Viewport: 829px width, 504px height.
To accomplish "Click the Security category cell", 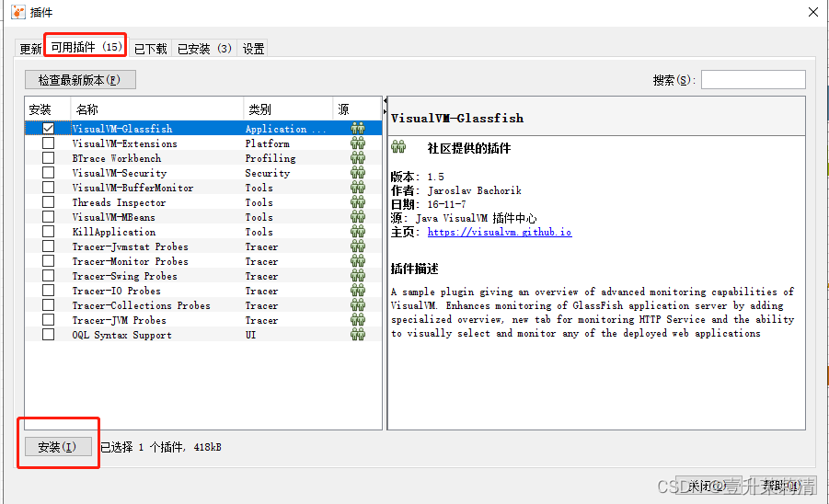I will pyautogui.click(x=268, y=173).
